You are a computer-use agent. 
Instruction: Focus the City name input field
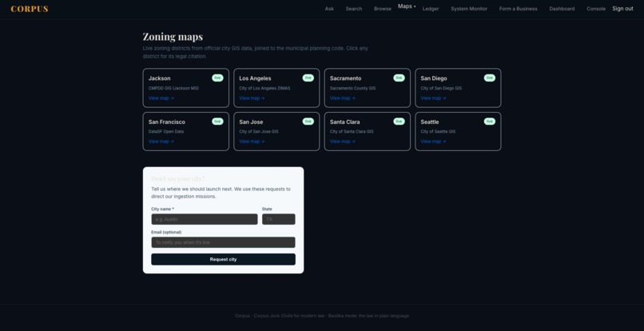(205, 219)
